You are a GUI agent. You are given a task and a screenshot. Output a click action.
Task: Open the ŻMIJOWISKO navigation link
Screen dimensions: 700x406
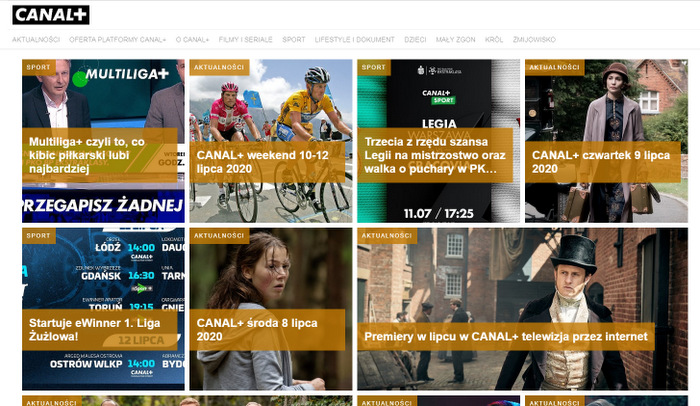[x=534, y=40]
